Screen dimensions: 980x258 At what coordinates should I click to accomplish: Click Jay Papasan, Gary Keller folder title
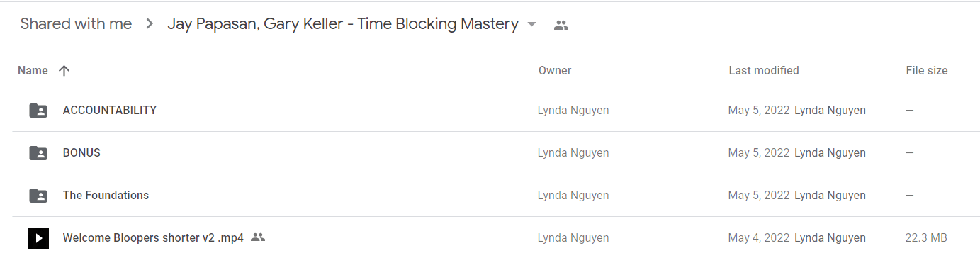click(343, 24)
